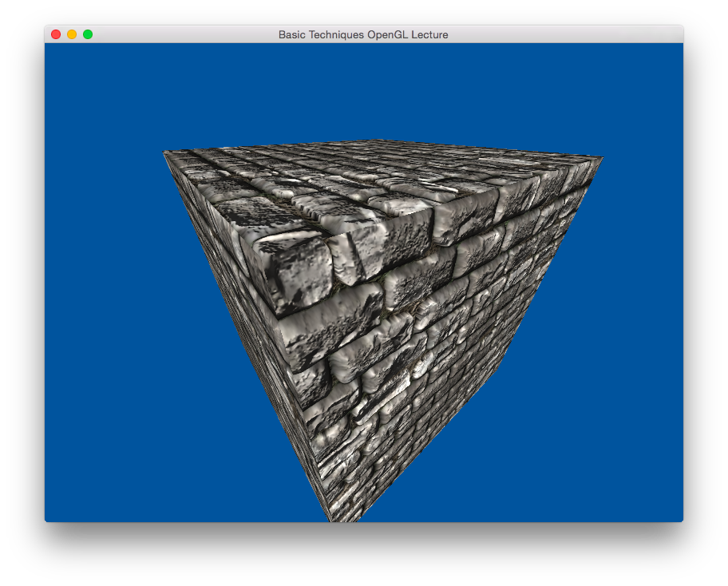Close the OpenGL Lecture window
The height and width of the screenshot is (586, 728).
coord(56,34)
